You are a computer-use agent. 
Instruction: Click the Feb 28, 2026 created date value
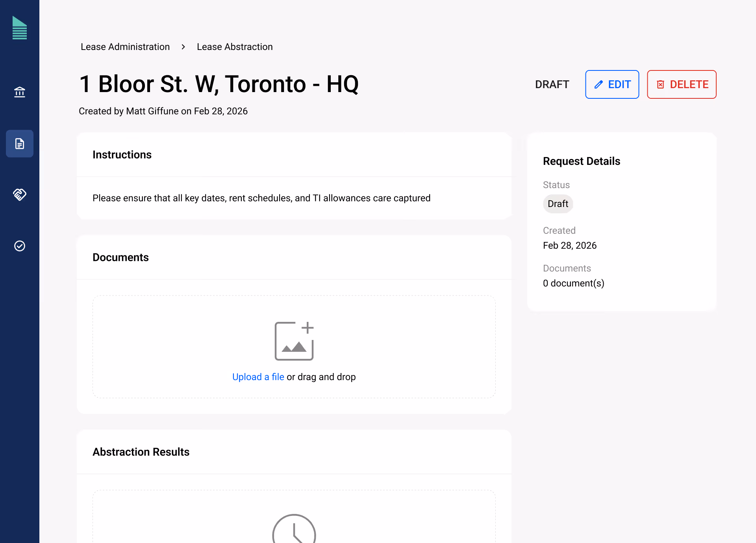coord(570,246)
